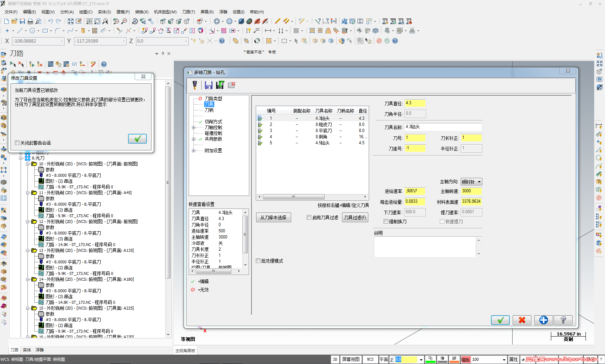Confirm the 修改刀具设置 warning with check button
Screen dimensions: 605x364
click(x=137, y=139)
